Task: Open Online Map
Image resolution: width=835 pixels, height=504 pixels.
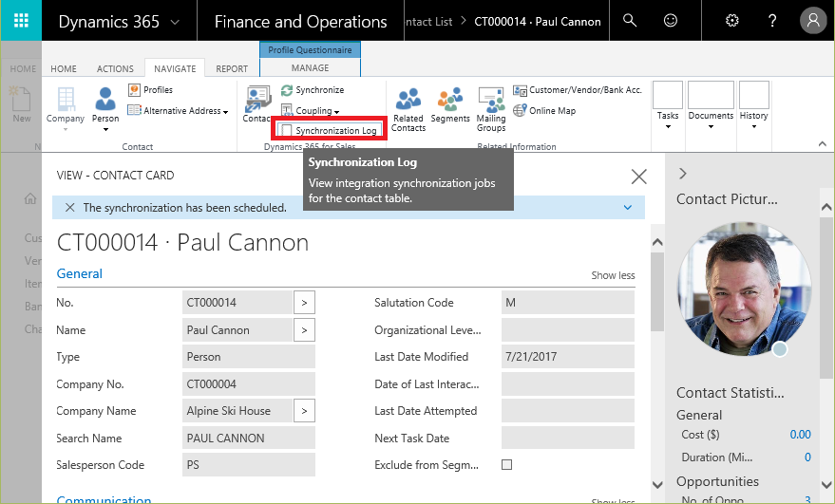Action: pyautogui.click(x=544, y=111)
